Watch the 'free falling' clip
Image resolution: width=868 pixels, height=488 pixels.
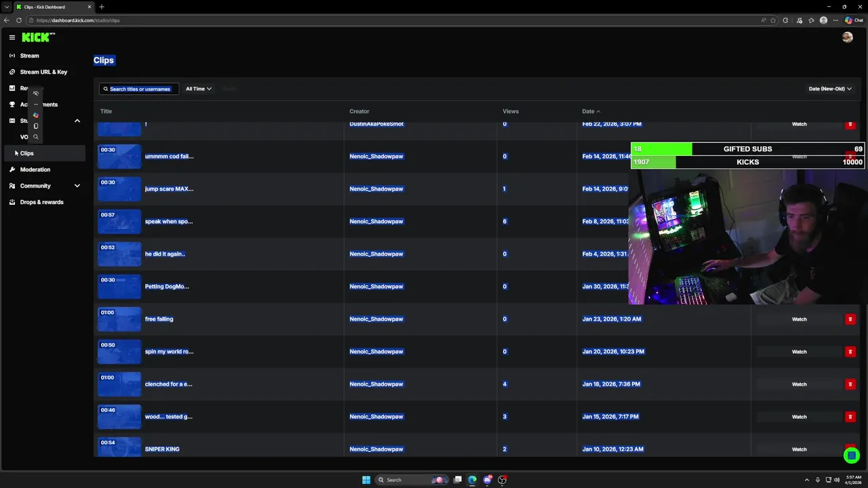tap(800, 319)
